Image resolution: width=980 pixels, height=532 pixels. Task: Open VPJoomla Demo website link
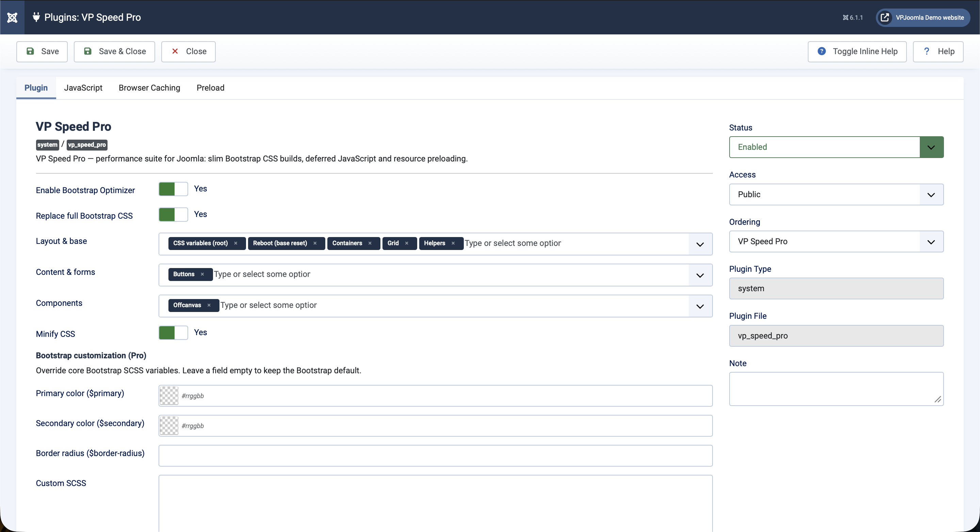coord(923,17)
